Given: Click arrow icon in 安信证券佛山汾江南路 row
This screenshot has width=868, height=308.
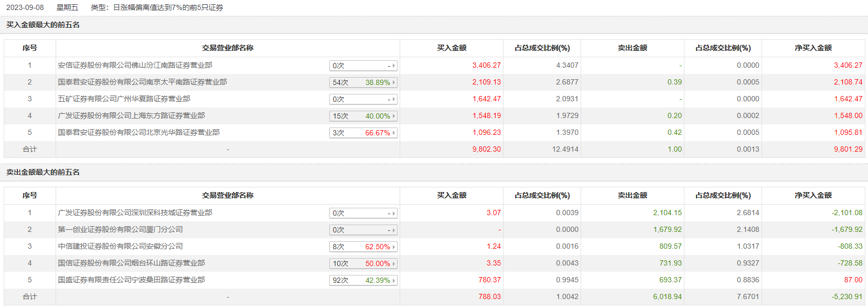Looking at the screenshot, I should [x=394, y=66].
